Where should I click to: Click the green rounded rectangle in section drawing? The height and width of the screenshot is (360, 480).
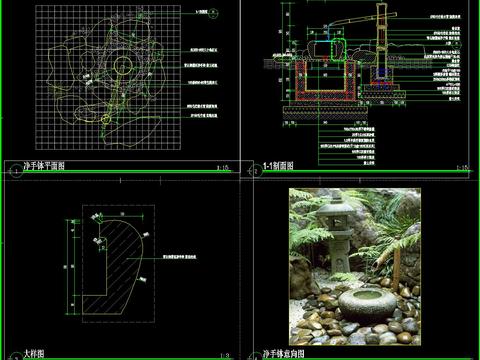[339, 50]
